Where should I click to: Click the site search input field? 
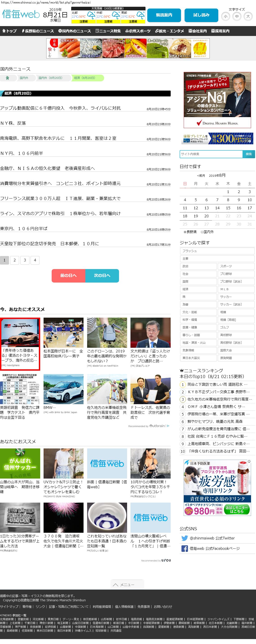tap(211, 154)
